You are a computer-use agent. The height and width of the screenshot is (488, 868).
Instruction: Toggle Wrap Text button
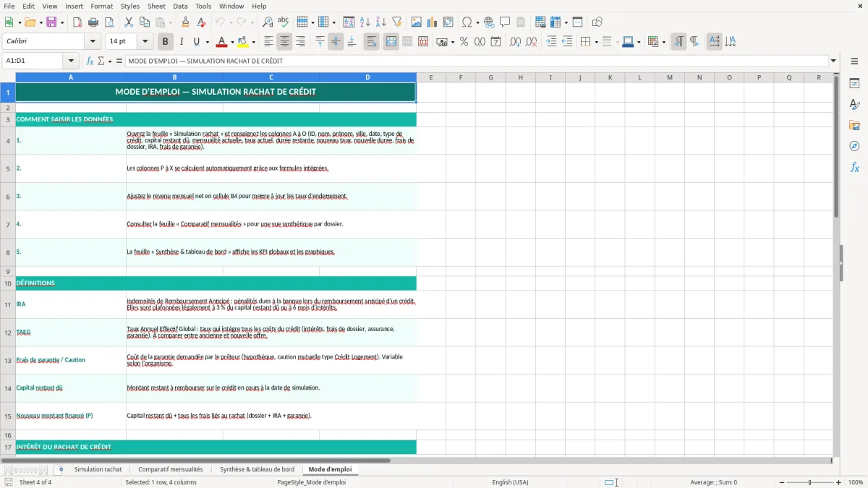coord(371,42)
